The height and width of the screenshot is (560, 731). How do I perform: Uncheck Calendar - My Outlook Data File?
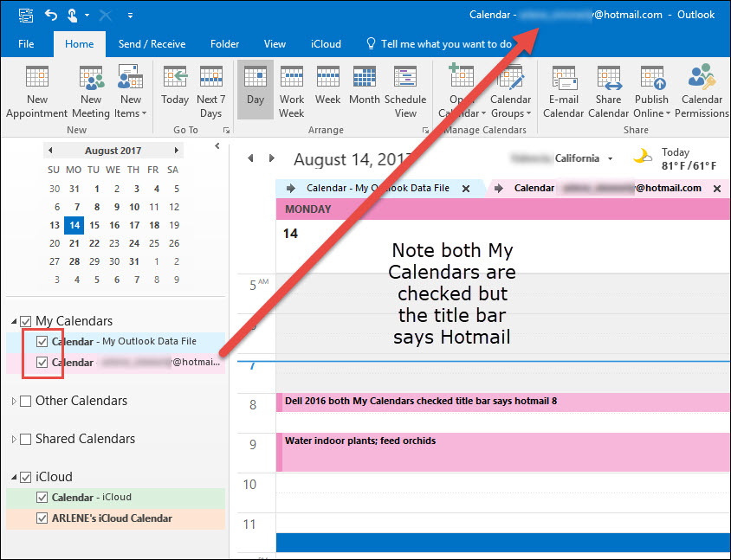pos(42,342)
